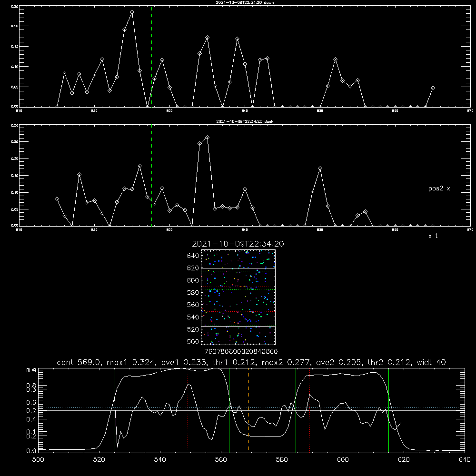Click the dotted horizontal threshold line in bottom plot
476x476 pixels.
click(x=251, y=408)
